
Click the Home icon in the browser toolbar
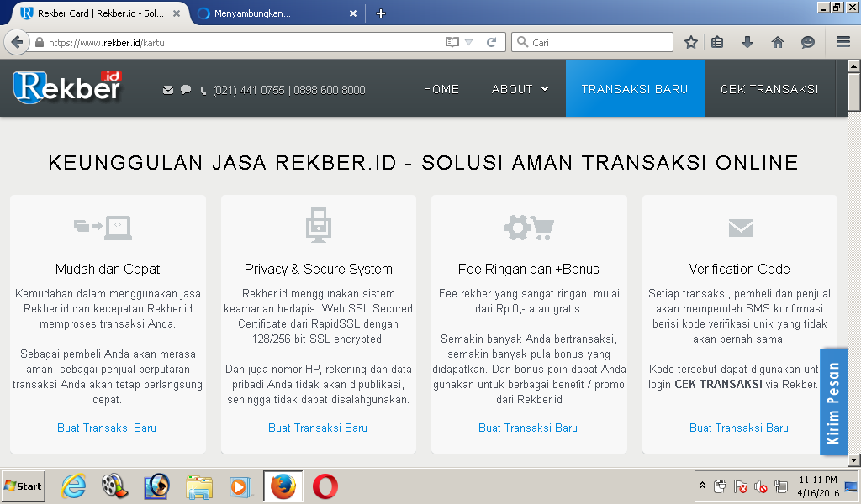click(778, 41)
